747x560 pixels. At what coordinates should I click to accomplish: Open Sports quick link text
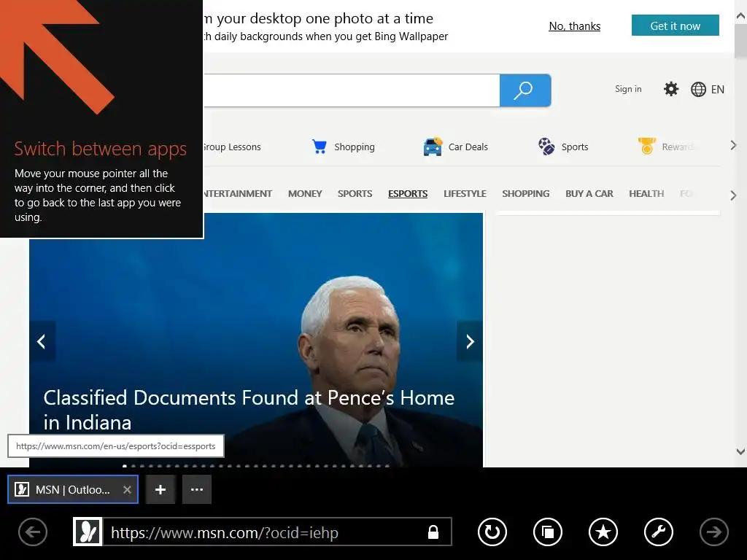[x=575, y=147]
